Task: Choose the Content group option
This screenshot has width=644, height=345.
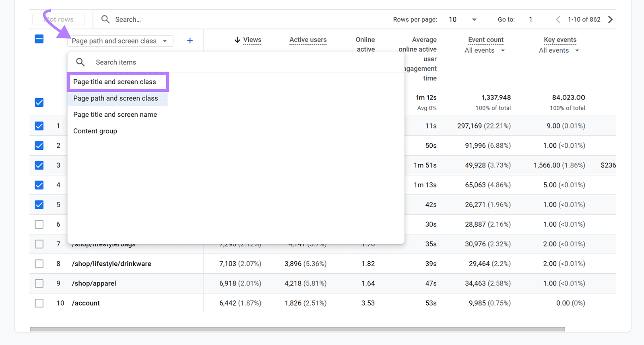Action: [95, 131]
